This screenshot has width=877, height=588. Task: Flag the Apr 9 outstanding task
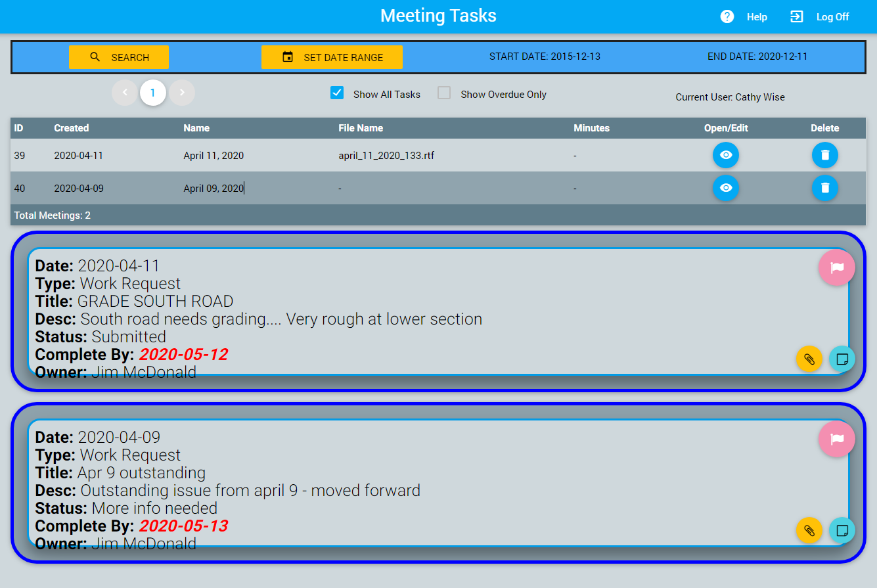pyautogui.click(x=837, y=439)
